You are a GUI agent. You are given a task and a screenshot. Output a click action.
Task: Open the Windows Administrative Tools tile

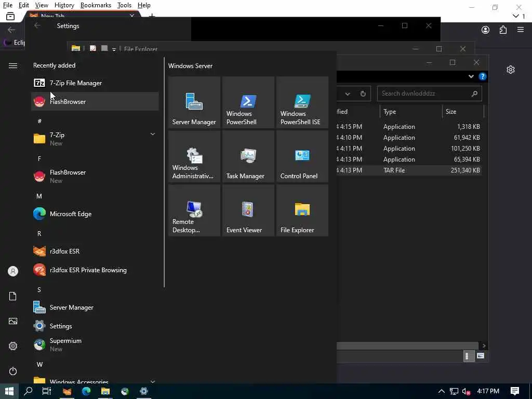pos(194,156)
